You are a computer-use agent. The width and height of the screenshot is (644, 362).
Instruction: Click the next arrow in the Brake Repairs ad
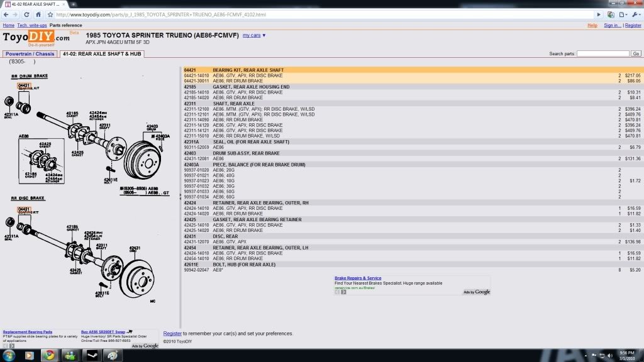[344, 292]
